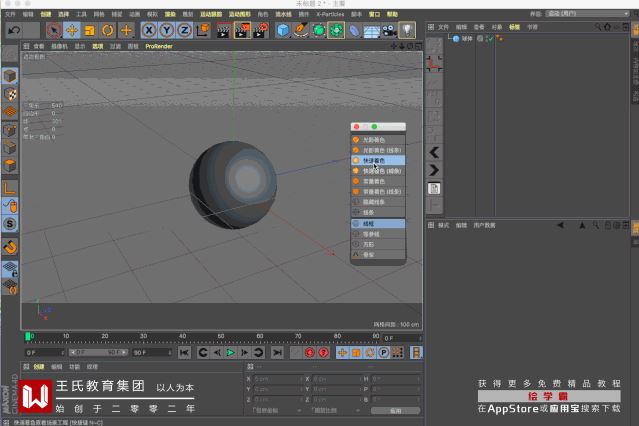
Task: Open the X-Particles menu
Action: point(330,14)
